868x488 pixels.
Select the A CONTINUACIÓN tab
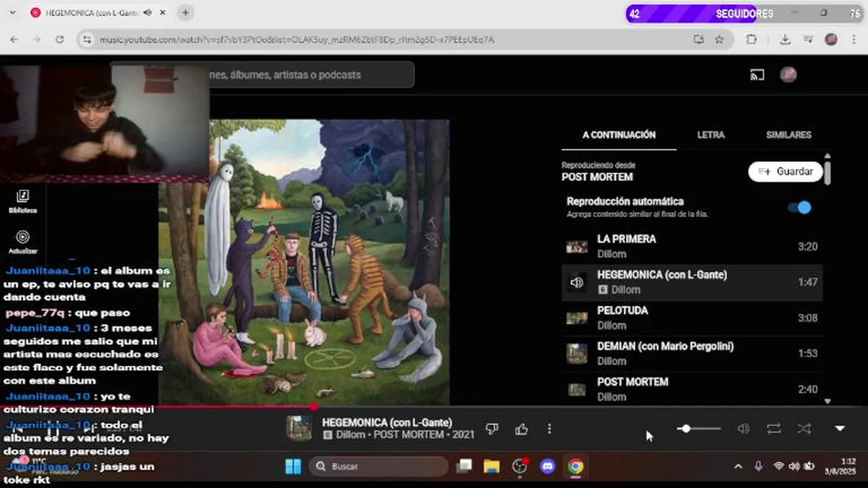coord(619,135)
